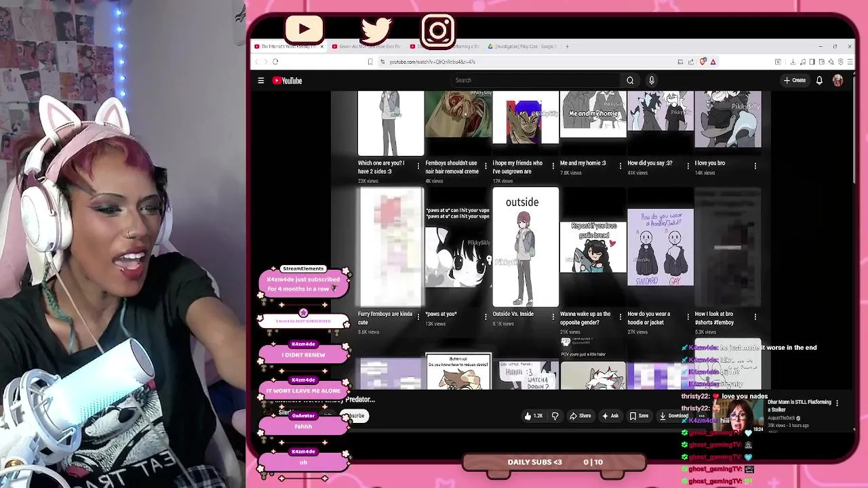Go back in the browser
The image size is (868, 488).
pos(256,62)
